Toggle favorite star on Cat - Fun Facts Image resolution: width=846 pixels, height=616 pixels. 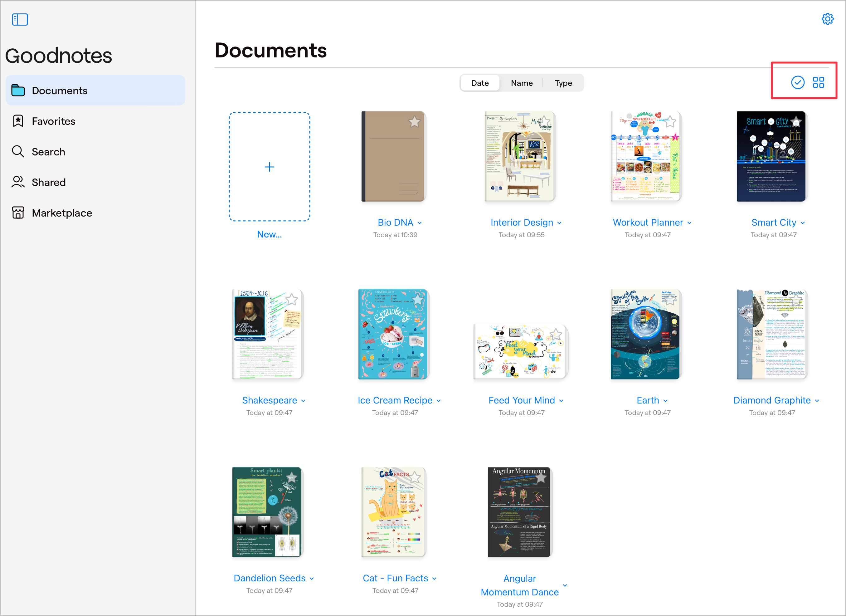point(414,477)
